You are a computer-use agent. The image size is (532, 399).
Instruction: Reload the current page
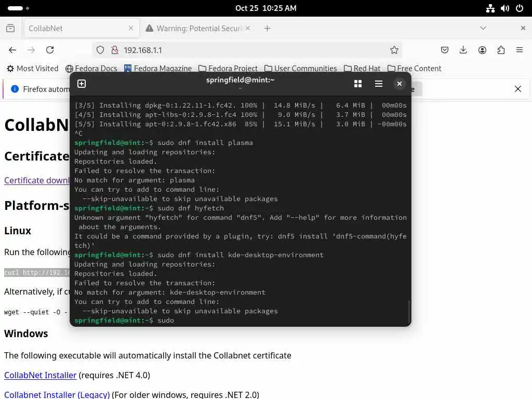[x=50, y=50]
